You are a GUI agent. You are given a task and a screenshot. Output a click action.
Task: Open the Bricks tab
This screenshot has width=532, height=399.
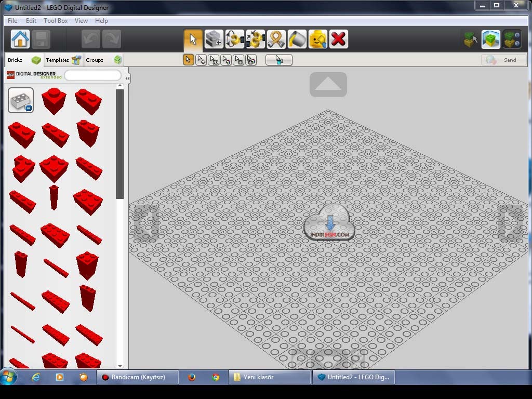pos(24,60)
